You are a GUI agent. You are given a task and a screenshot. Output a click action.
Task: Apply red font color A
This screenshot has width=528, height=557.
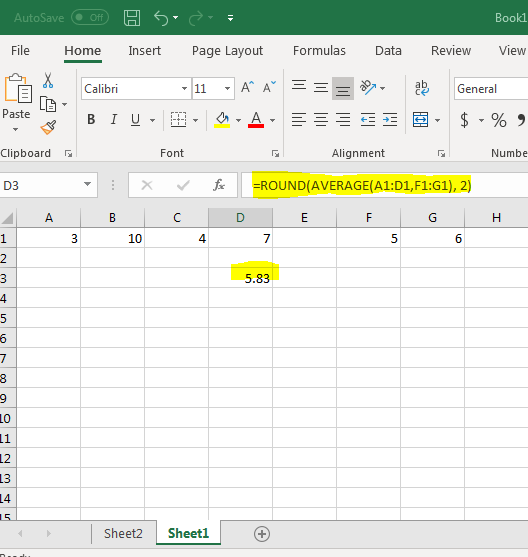256,120
